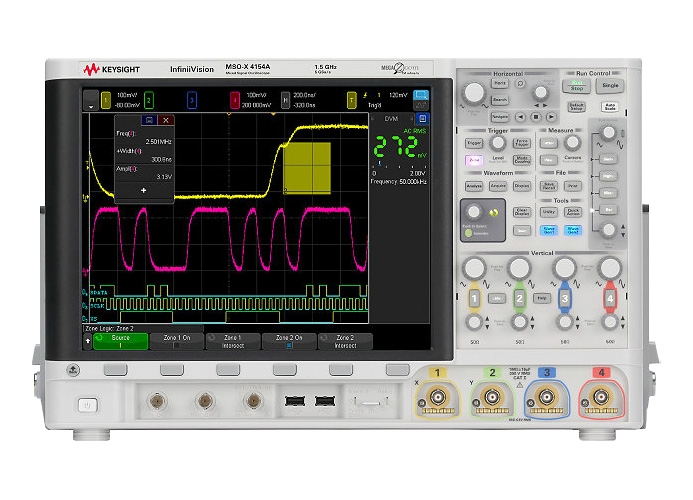Viewport: 693px width, 500px height.
Task: Turn the Cursors knob in Measure section
Action: click(x=573, y=143)
